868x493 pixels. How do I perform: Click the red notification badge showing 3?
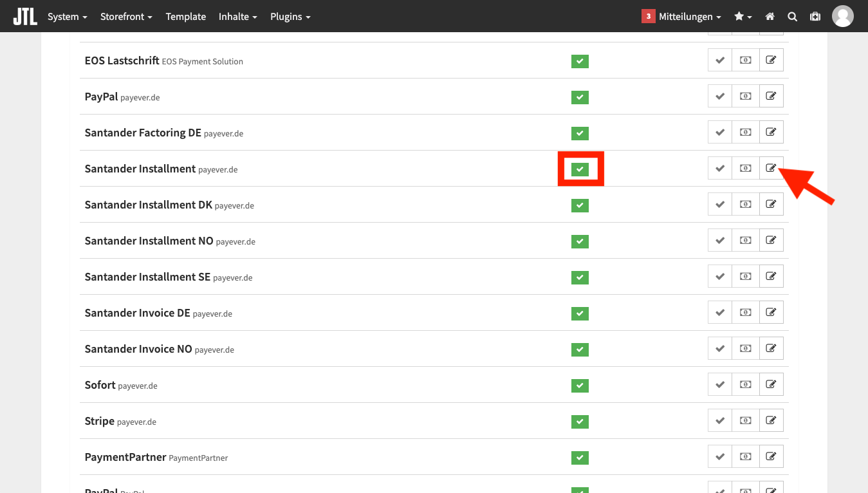(648, 16)
